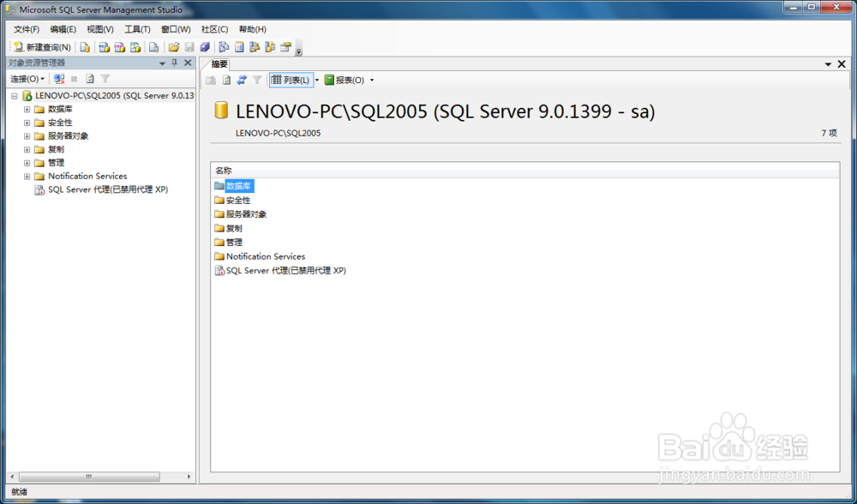Select 安全性 folder in the summary list
The width and height of the screenshot is (857, 504).
pyautogui.click(x=233, y=201)
